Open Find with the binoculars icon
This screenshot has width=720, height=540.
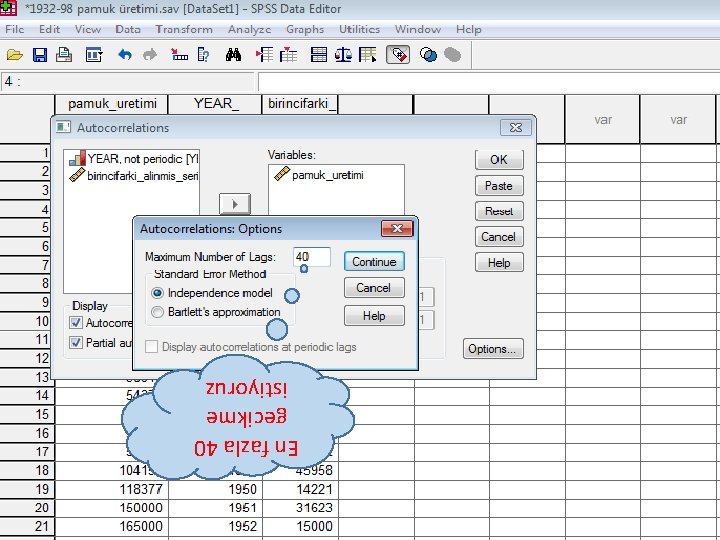pyautogui.click(x=233, y=55)
